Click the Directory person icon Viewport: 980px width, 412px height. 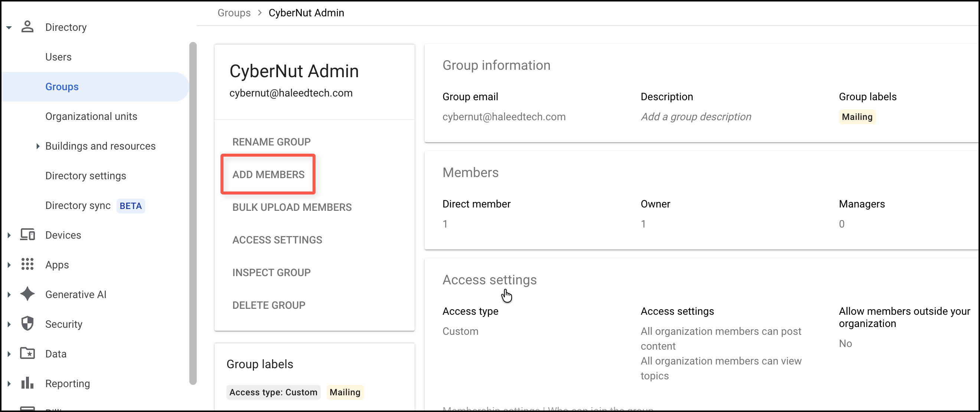27,27
